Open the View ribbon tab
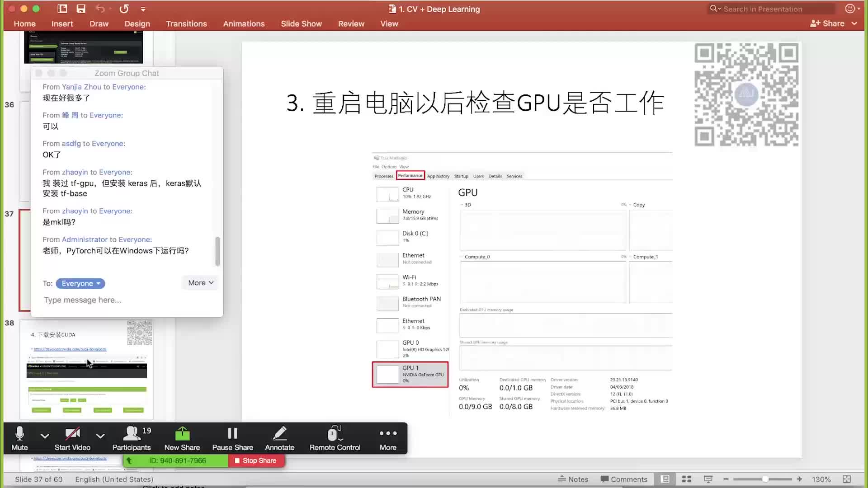This screenshot has width=868, height=488. point(389,23)
